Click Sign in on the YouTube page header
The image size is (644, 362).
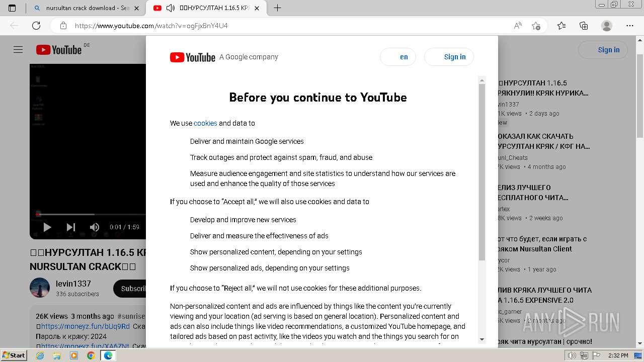point(603,50)
